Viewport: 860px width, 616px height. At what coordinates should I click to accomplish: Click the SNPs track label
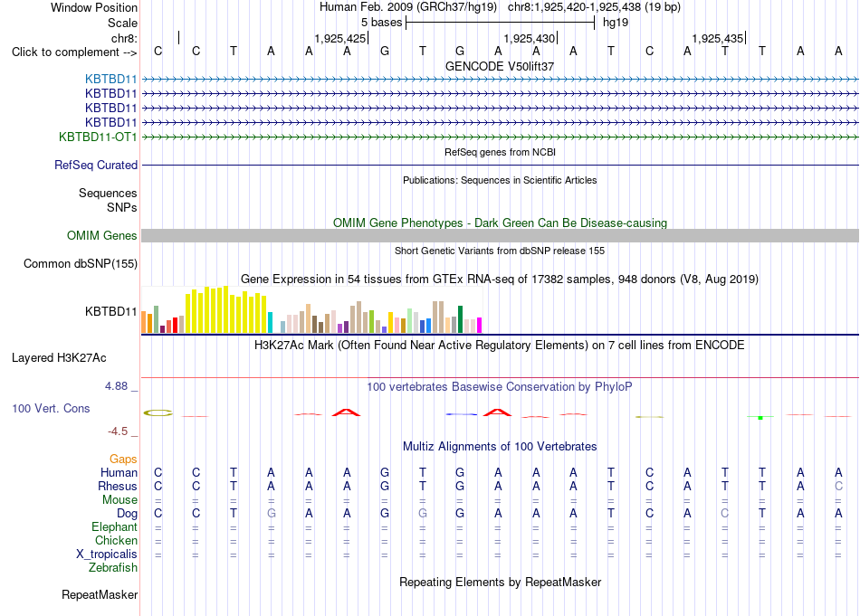[x=122, y=208]
